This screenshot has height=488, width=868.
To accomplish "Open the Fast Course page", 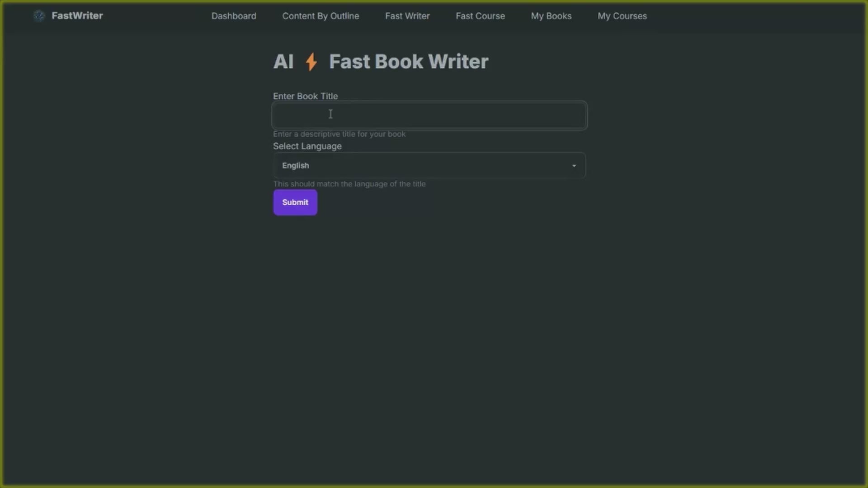I will (480, 16).
